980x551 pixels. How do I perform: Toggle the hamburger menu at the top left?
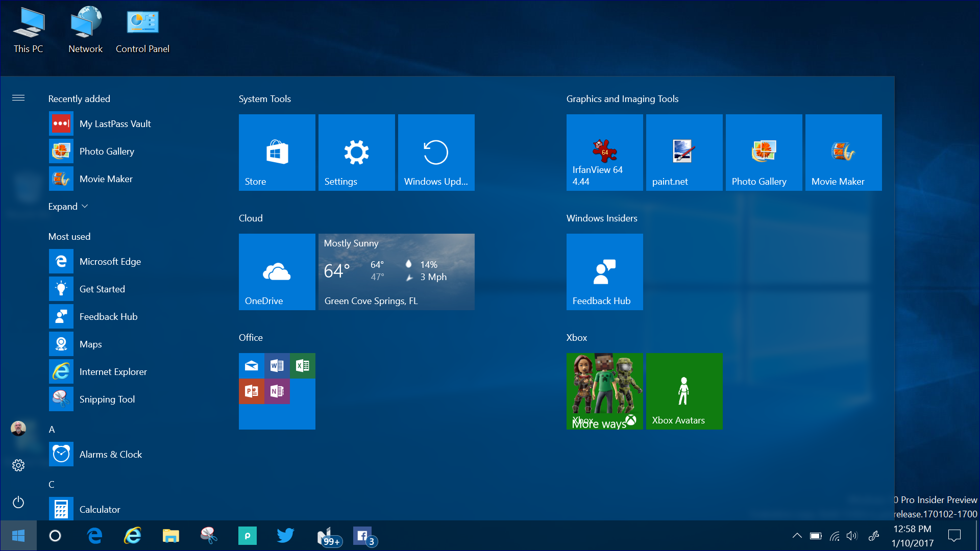click(18, 98)
